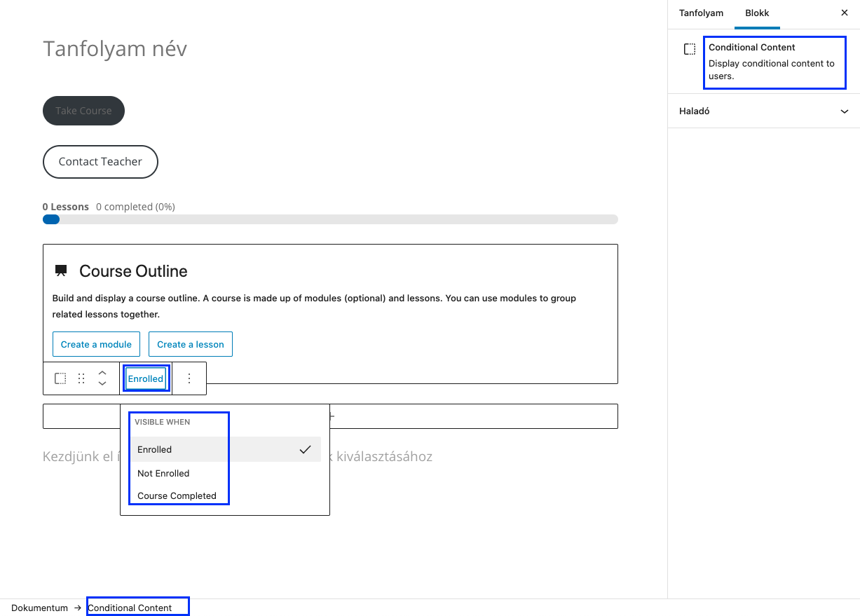Open the Enrolled visibility dropdown in the toolbar

(x=145, y=378)
